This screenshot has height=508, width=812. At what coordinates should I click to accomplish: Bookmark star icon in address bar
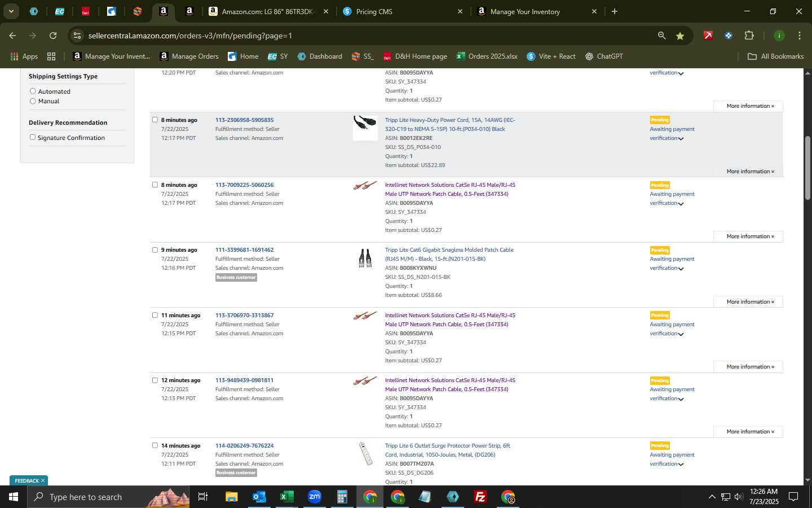pyautogui.click(x=680, y=36)
